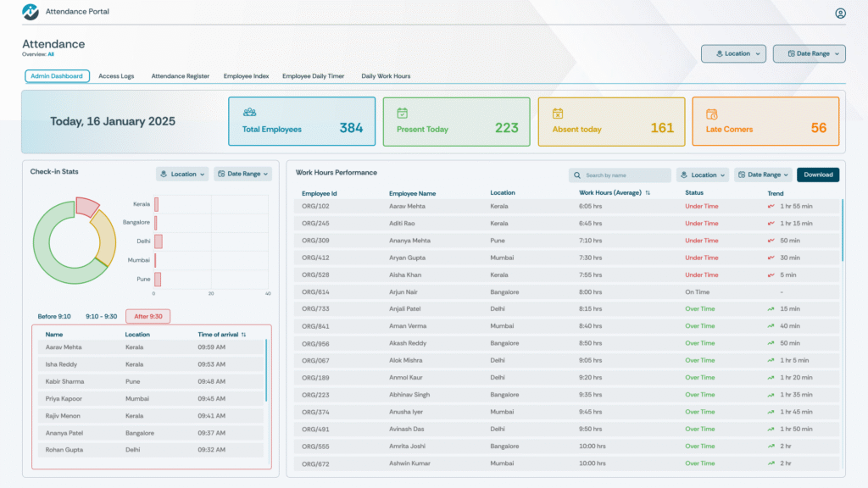Open the top-right Location dropdown
The width and height of the screenshot is (868, 488).
[733, 53]
